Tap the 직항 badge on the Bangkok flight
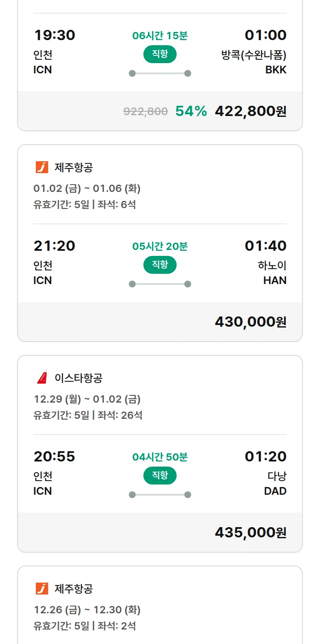This screenshot has width=320, height=644. [160, 54]
